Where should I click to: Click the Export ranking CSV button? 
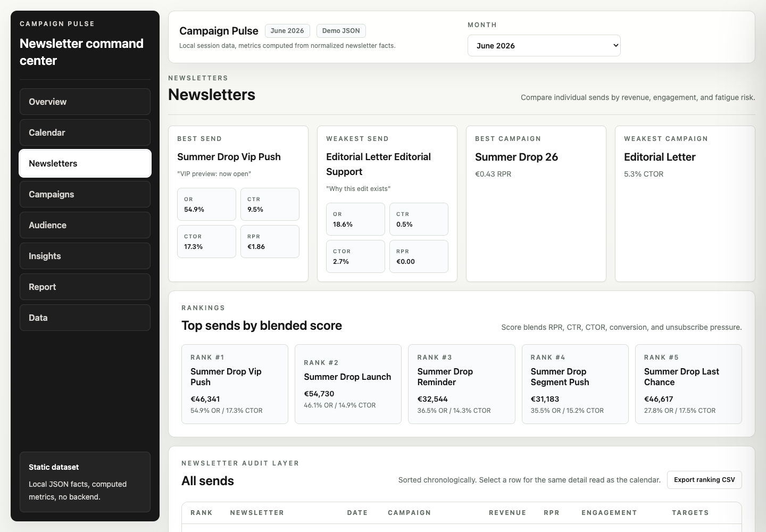click(704, 480)
